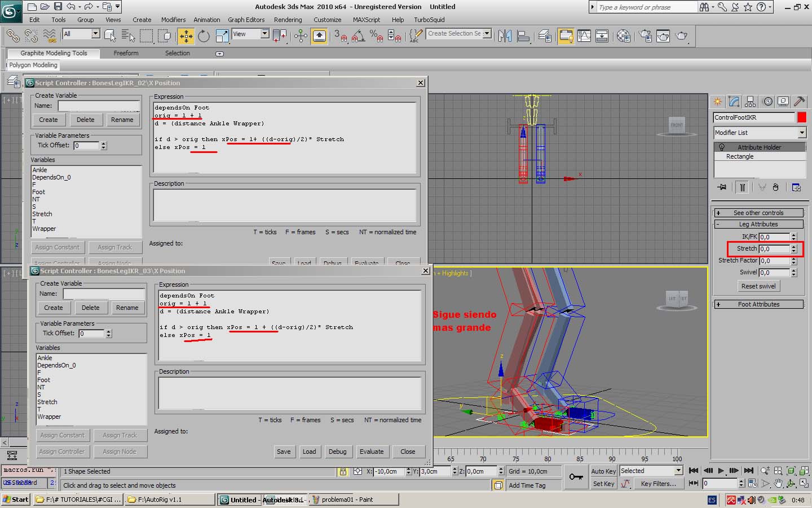This screenshot has width=812, height=508.
Task: Click the Play Animation button
Action: (x=721, y=470)
